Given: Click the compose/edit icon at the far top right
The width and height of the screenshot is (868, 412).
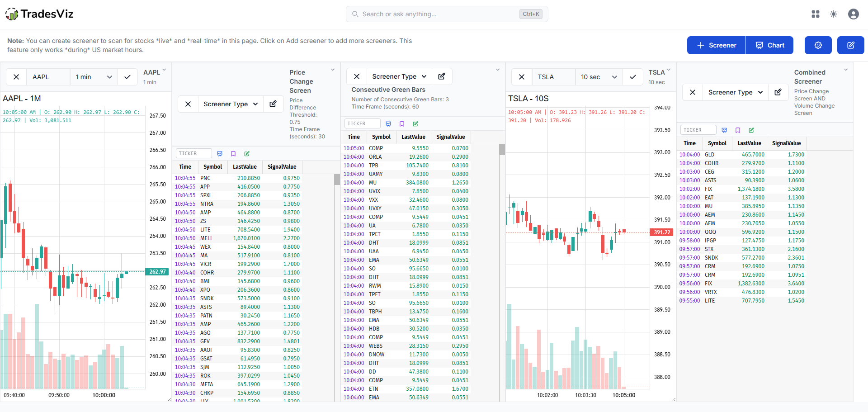Looking at the screenshot, I should [850, 45].
